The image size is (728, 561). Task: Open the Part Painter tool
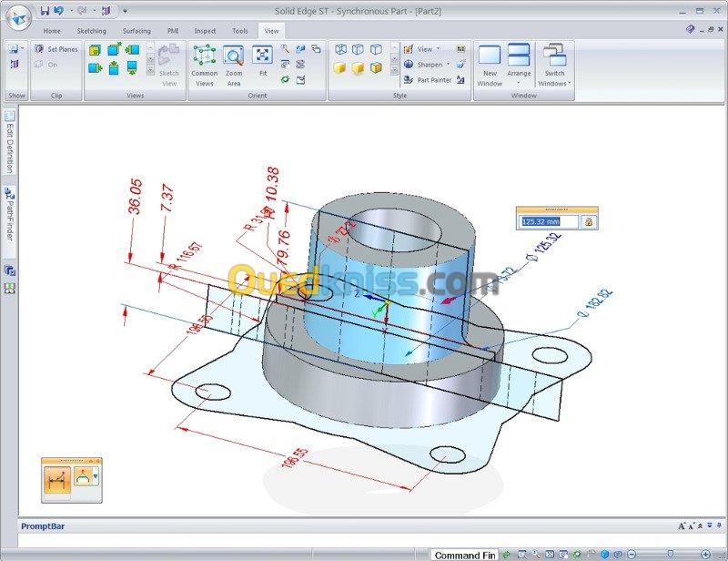tap(428, 80)
